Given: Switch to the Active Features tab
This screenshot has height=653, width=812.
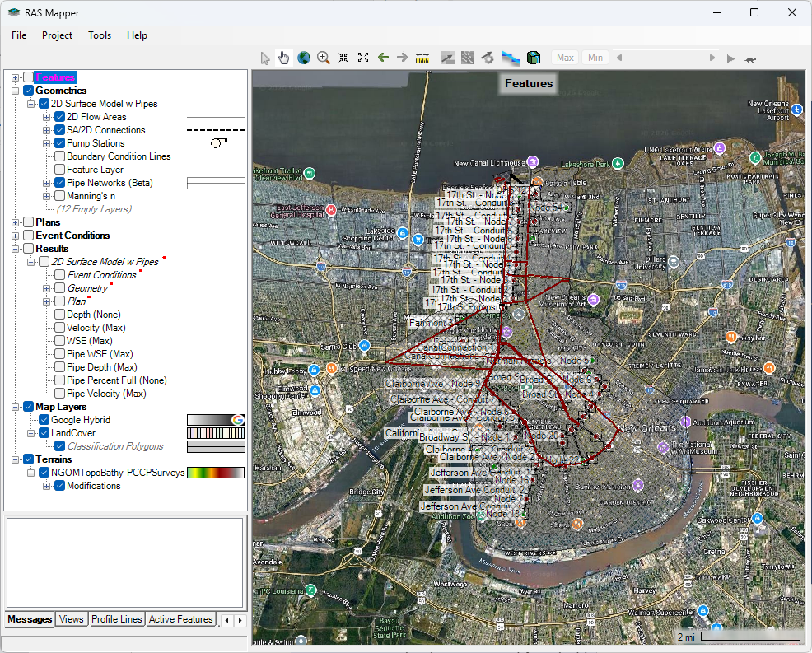Looking at the screenshot, I should 180,619.
